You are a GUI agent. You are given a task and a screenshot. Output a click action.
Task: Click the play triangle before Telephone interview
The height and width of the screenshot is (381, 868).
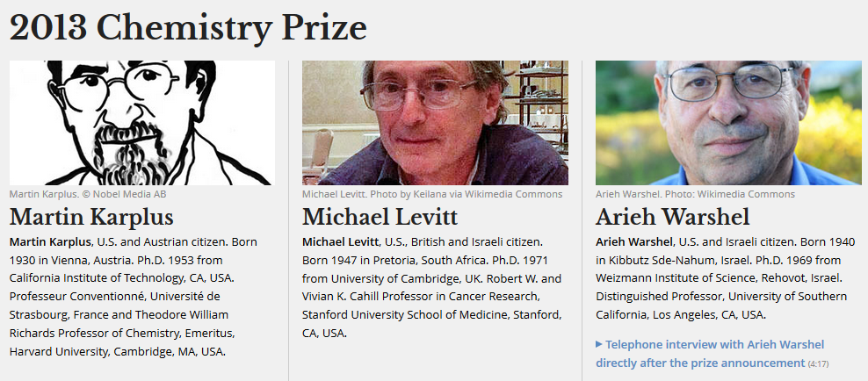point(599,344)
